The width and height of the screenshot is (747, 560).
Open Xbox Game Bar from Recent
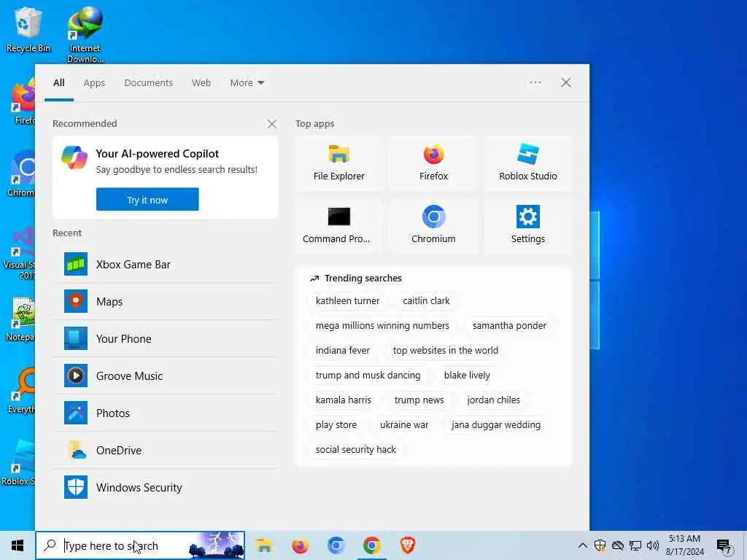point(166,264)
